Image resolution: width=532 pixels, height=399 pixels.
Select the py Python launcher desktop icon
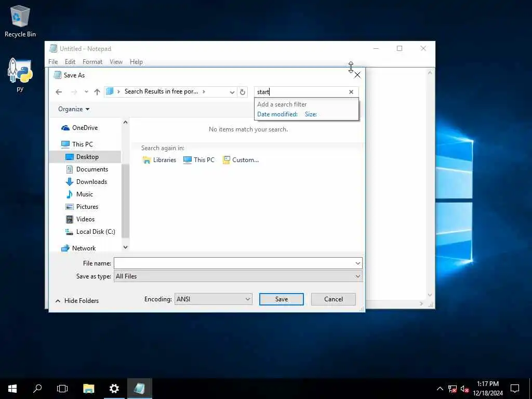click(x=20, y=75)
